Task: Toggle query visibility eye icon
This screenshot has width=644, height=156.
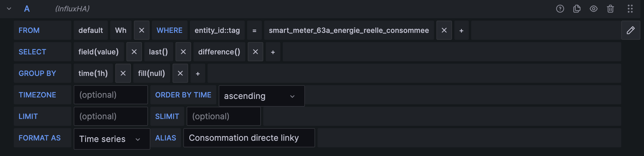Action: click(593, 9)
